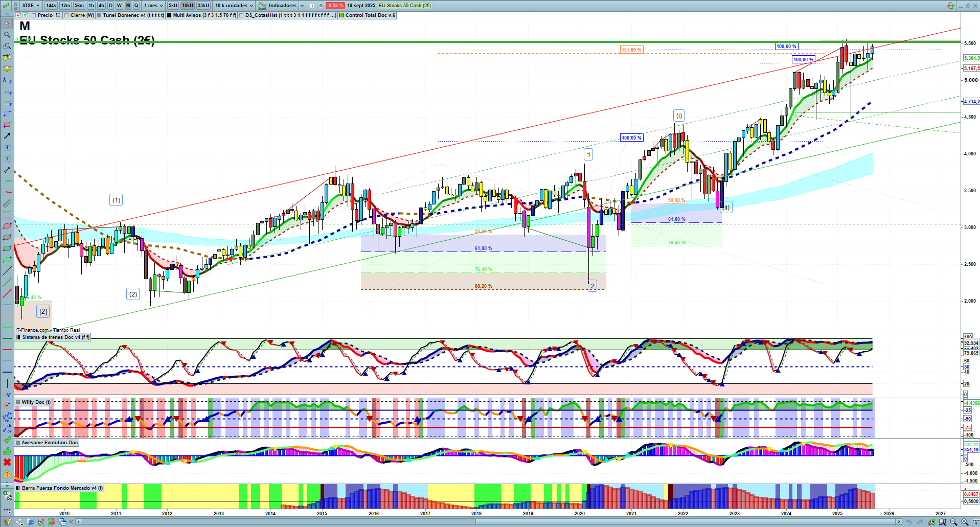Select the red ellipse drawing tool
980x527 pixels.
7,226
